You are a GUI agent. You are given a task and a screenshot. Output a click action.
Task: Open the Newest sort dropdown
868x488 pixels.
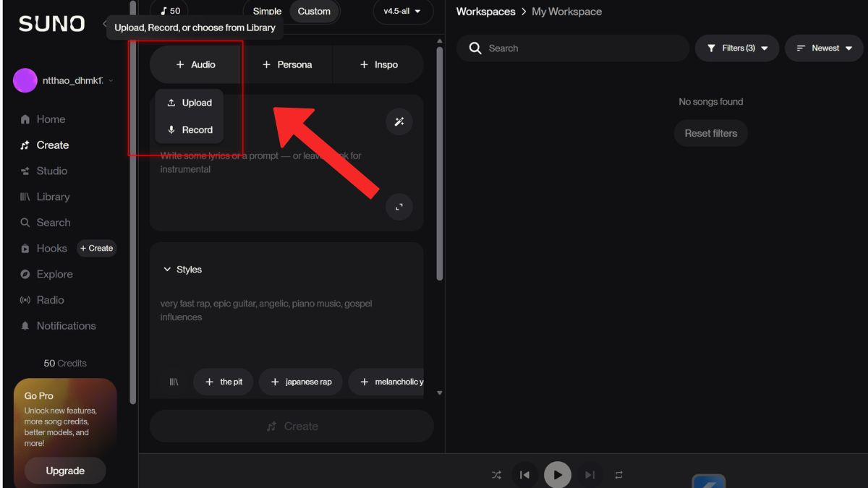point(824,48)
